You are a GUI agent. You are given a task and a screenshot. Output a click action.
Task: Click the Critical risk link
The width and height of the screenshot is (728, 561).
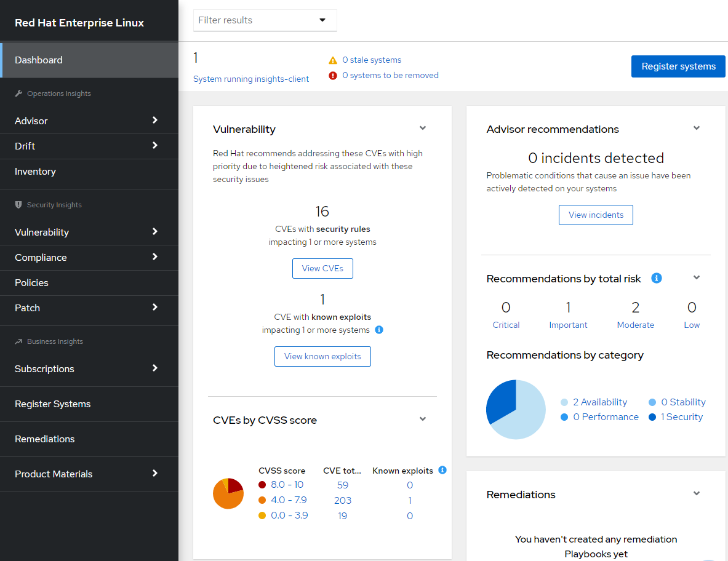coord(506,325)
